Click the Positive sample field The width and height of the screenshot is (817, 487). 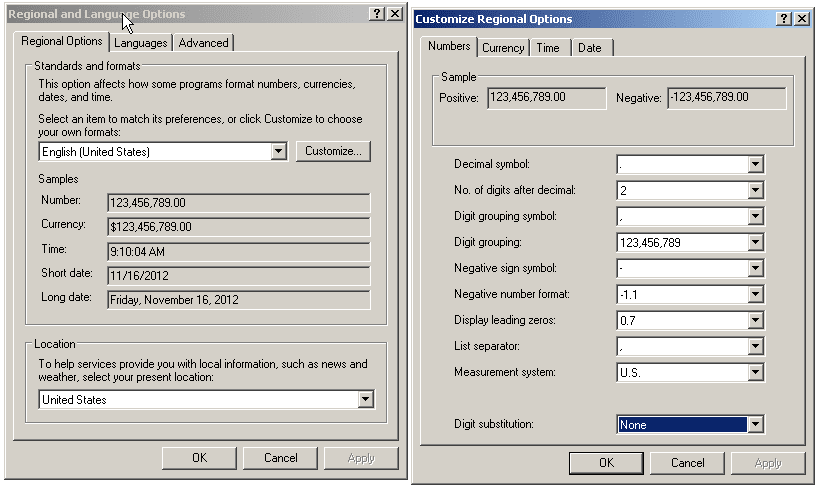point(547,98)
